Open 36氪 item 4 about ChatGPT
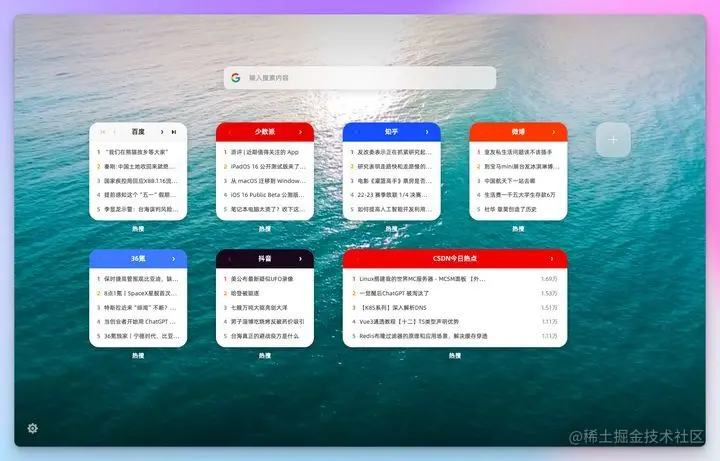 point(137,321)
